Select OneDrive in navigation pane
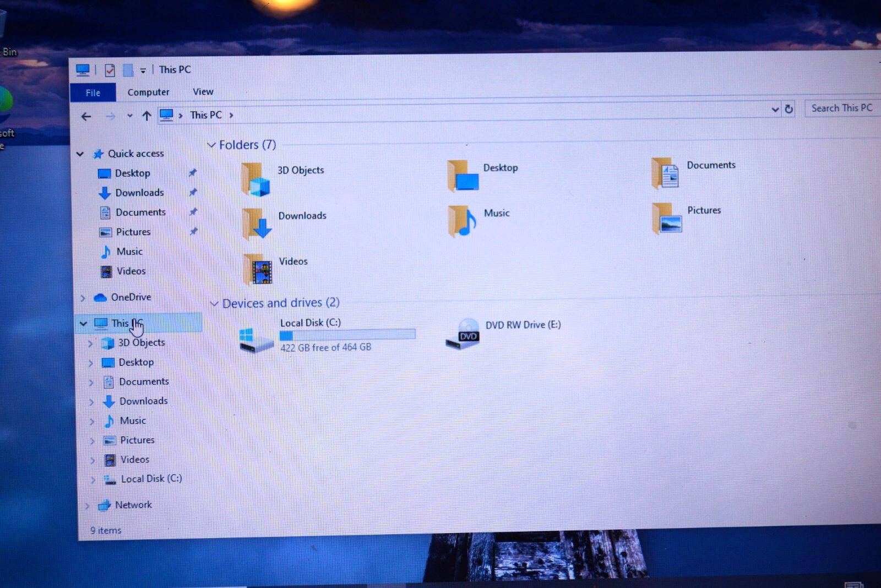The image size is (881, 588). point(131,297)
